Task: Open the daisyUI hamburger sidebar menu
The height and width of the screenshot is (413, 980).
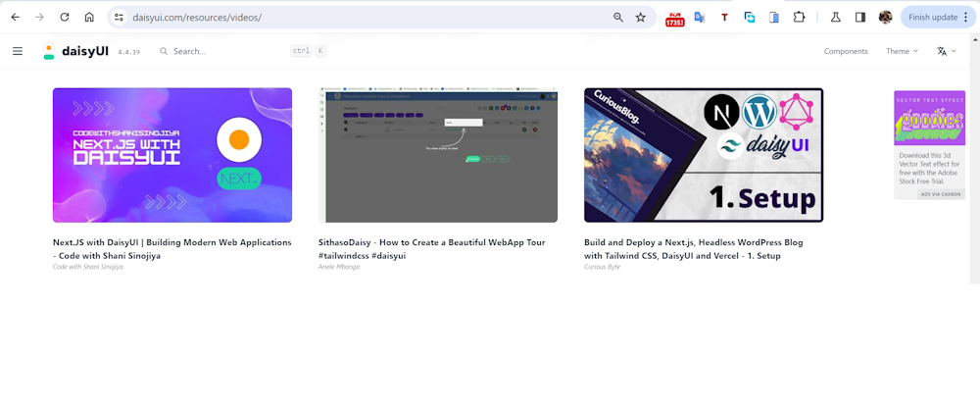Action: [x=18, y=51]
